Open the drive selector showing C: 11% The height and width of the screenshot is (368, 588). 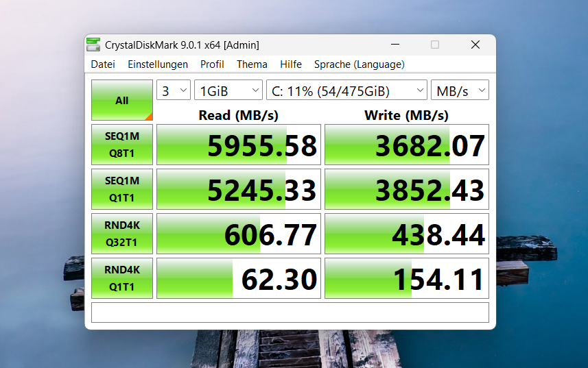tap(346, 90)
